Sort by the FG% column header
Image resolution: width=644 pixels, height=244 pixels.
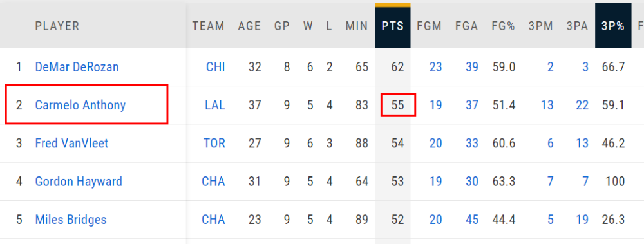[x=503, y=26]
